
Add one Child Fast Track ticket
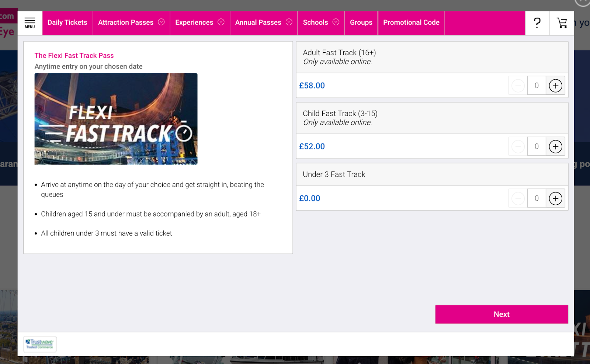(x=555, y=146)
